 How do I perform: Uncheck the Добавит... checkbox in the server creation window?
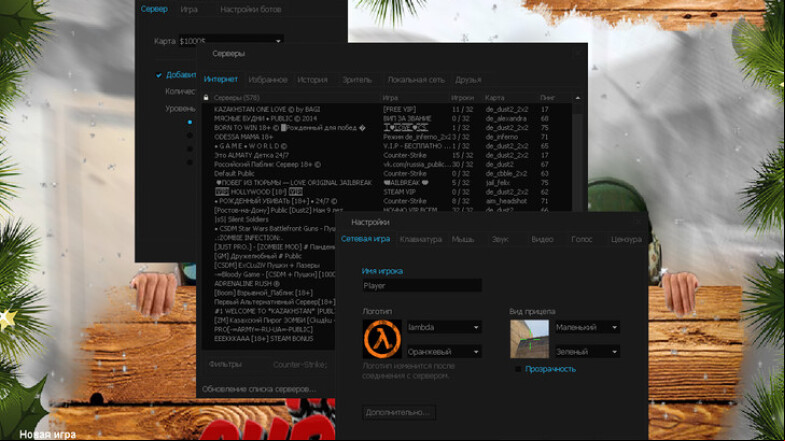159,75
